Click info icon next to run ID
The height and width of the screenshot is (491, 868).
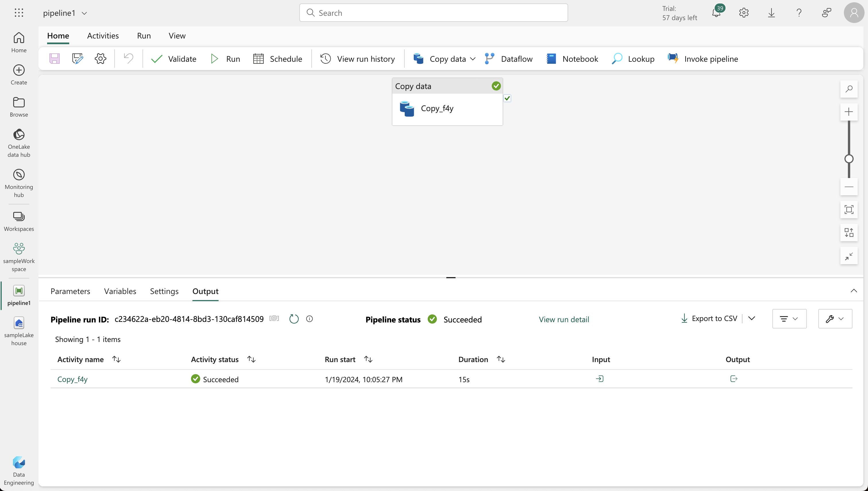(310, 319)
